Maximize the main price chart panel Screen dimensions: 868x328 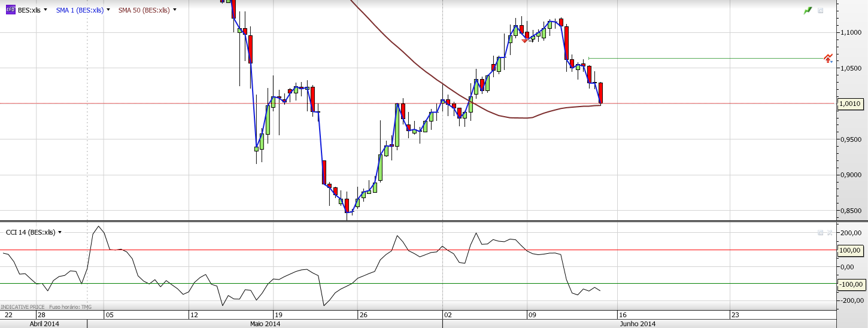pyautogui.click(x=821, y=10)
